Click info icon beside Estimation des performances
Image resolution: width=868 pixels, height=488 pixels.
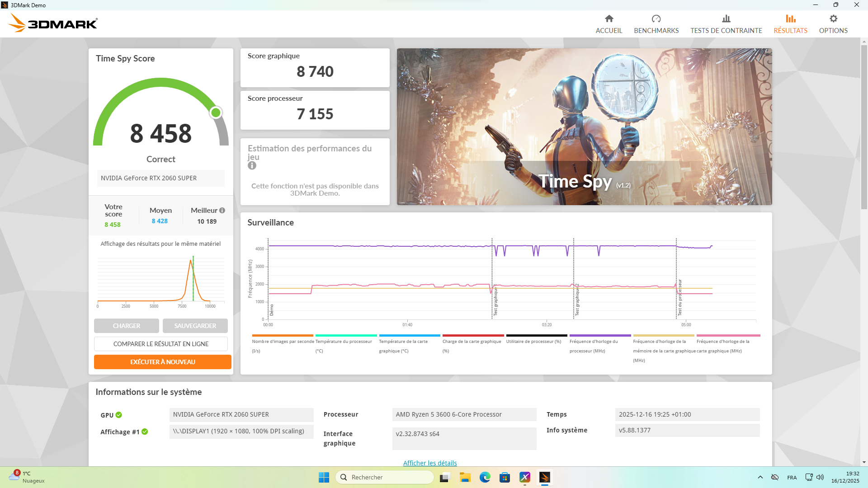tap(252, 166)
